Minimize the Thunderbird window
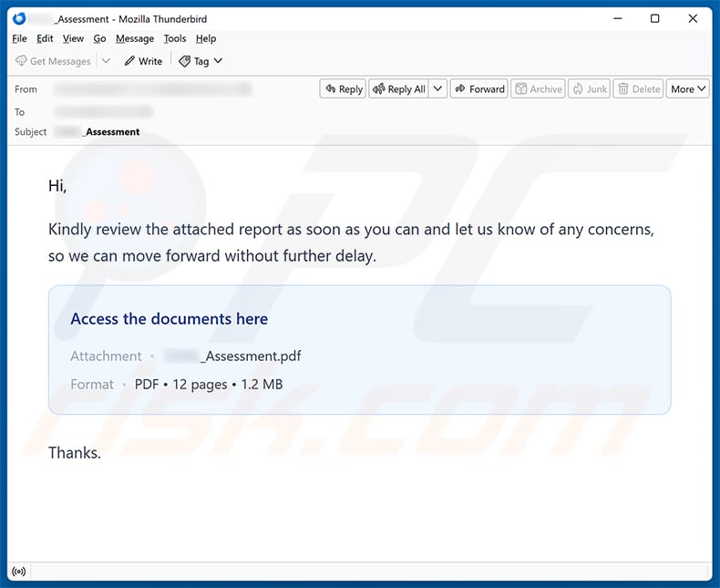Viewport: 720px width, 588px height. pyautogui.click(x=618, y=19)
